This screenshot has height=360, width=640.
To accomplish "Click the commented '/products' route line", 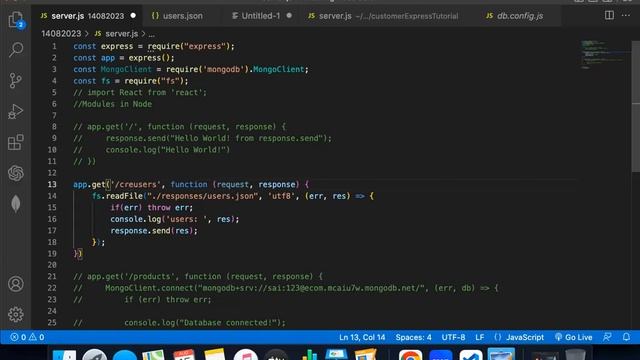I will click(x=198, y=276).
